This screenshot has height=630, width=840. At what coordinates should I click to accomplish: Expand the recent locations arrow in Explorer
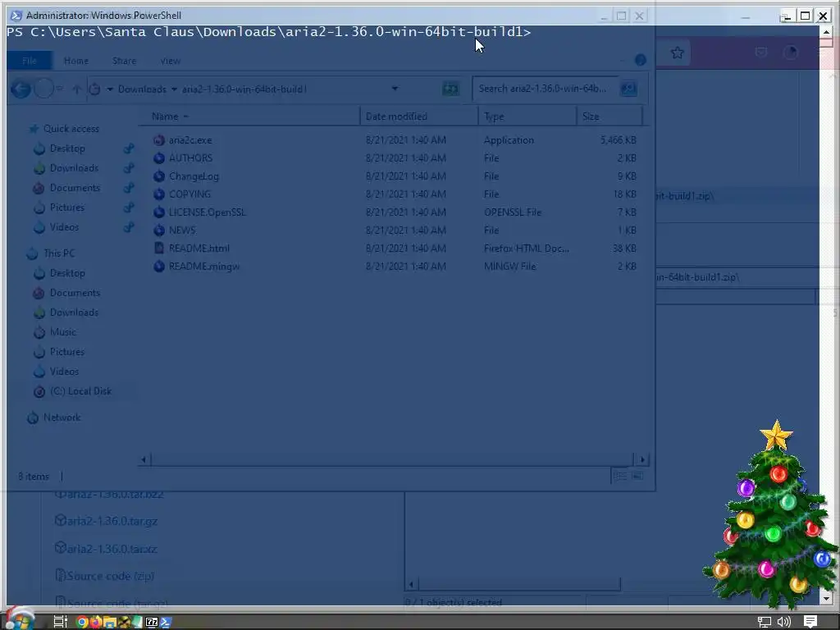tap(60, 89)
